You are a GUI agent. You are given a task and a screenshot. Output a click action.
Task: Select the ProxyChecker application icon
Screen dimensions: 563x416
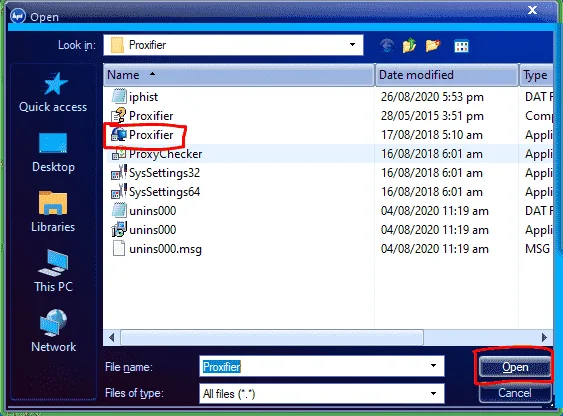coord(119,154)
